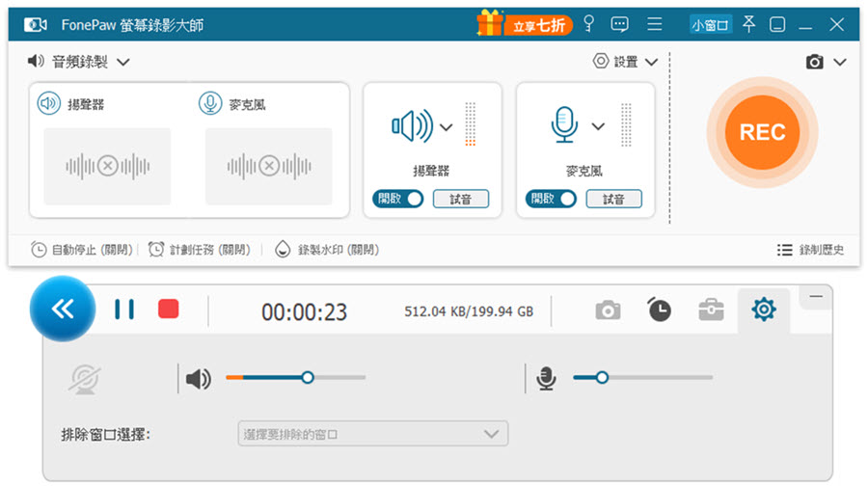The width and height of the screenshot is (868, 486).
Task: Expand the screenshot options arrow
Action: 840,62
